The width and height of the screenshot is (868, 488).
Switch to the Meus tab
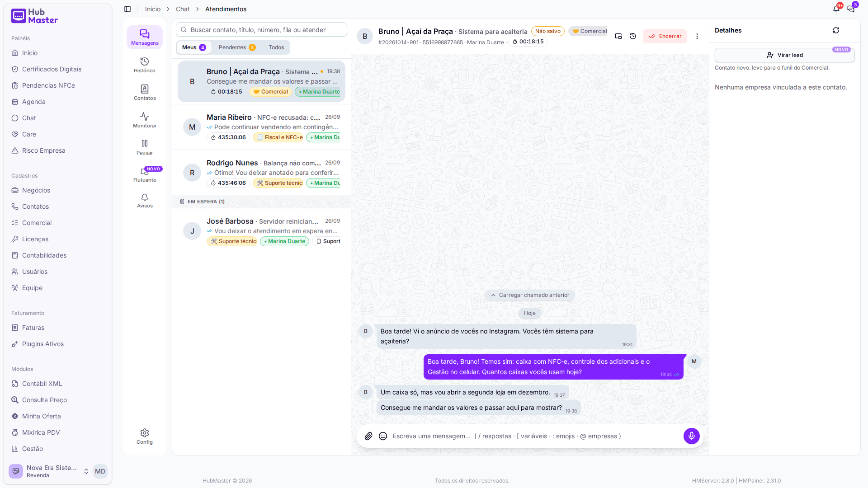pos(194,47)
